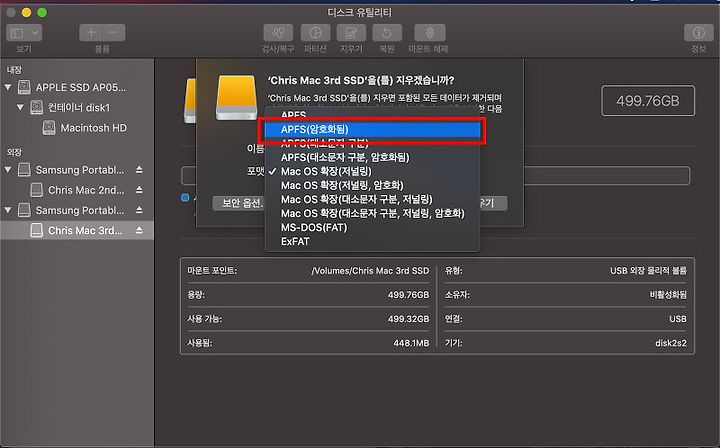This screenshot has height=448, width=720.
Task: Click the disk usage bar
Action: tap(435, 175)
